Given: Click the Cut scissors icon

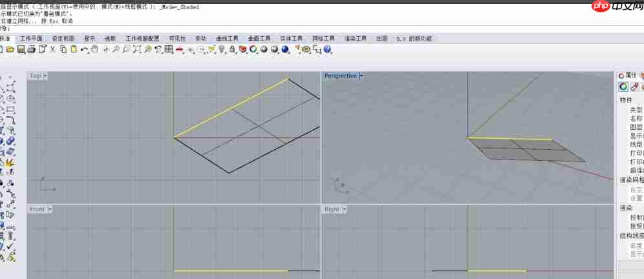Looking at the screenshot, I should pos(52,49).
